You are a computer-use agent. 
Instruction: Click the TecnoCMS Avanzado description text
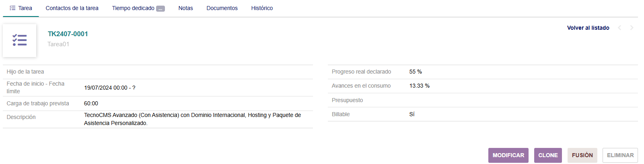coord(192,119)
